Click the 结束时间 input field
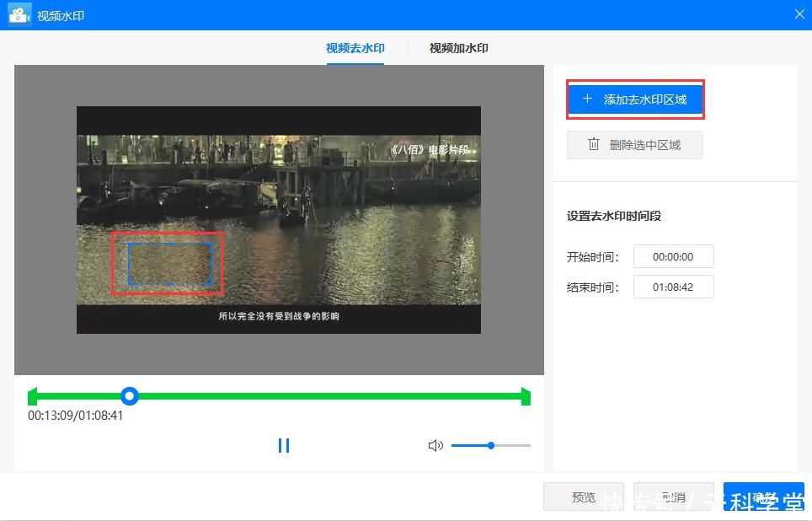Viewport: 812px width, 521px height. (x=673, y=287)
